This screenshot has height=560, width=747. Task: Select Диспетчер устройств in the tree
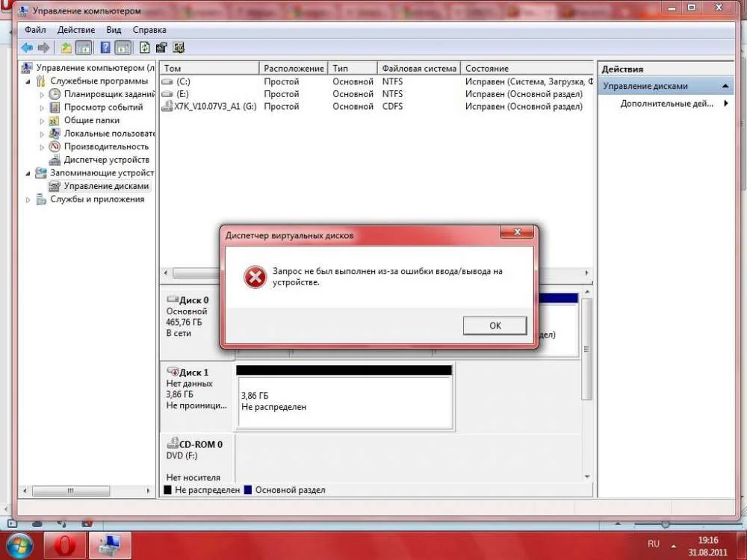[107, 160]
